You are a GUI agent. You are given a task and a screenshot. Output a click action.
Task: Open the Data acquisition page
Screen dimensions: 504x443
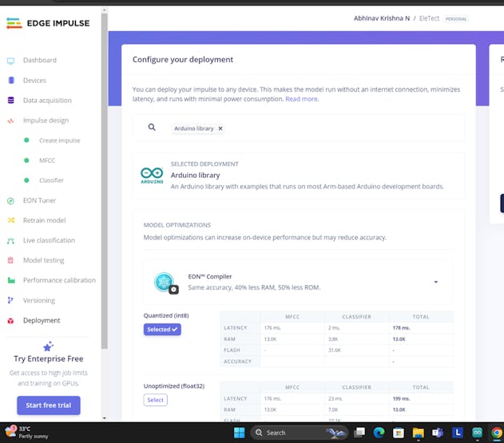47,101
